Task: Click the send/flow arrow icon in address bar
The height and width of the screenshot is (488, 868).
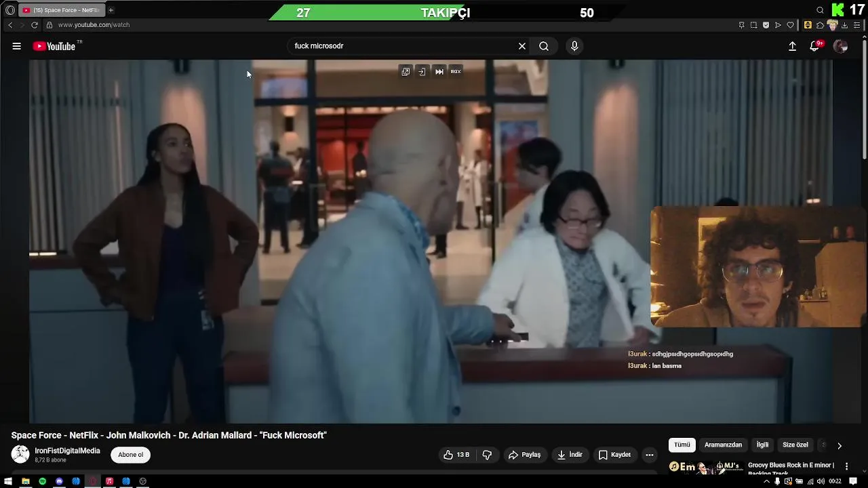Action: (778, 25)
